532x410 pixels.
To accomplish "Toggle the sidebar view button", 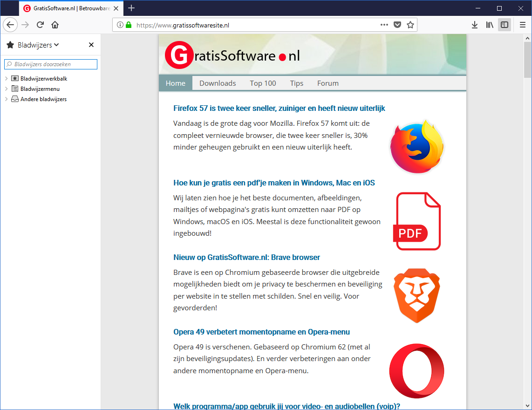I will click(x=504, y=25).
